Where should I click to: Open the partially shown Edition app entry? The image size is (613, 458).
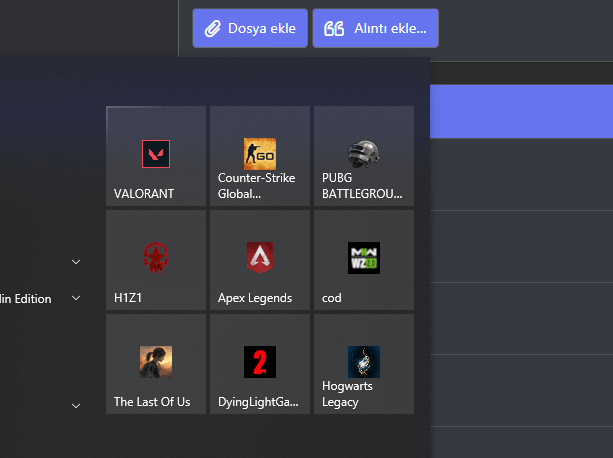[x=26, y=299]
